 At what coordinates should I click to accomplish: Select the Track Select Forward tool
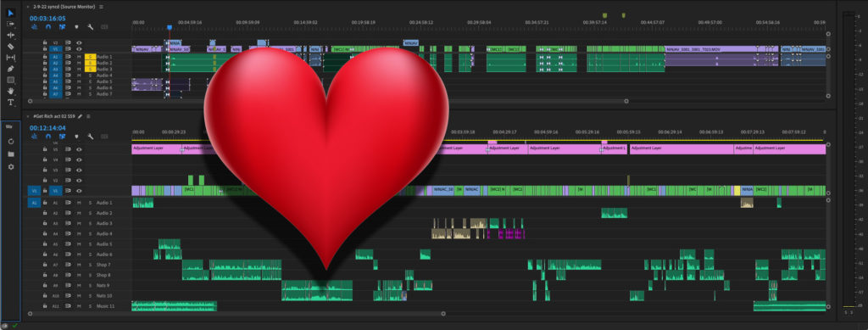(x=10, y=24)
